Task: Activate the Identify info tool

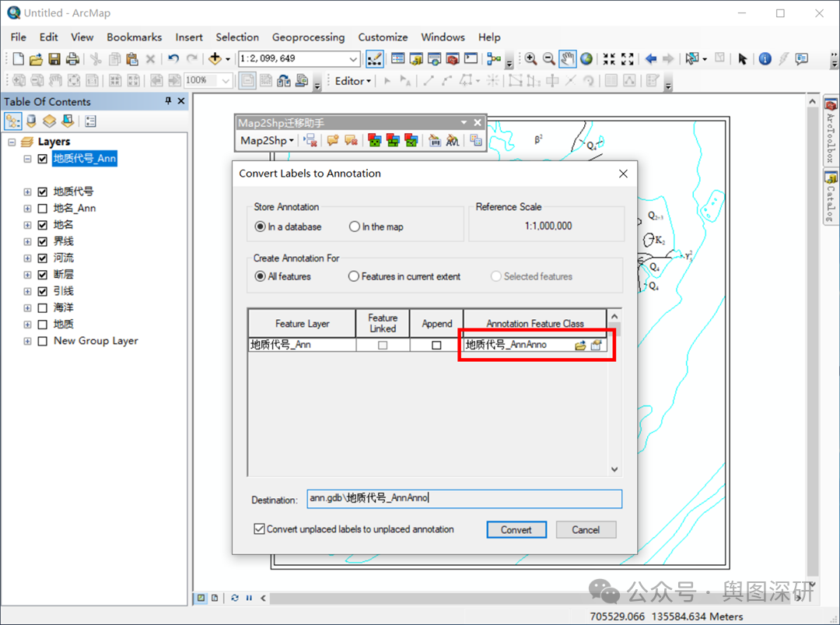Action: coord(765,59)
